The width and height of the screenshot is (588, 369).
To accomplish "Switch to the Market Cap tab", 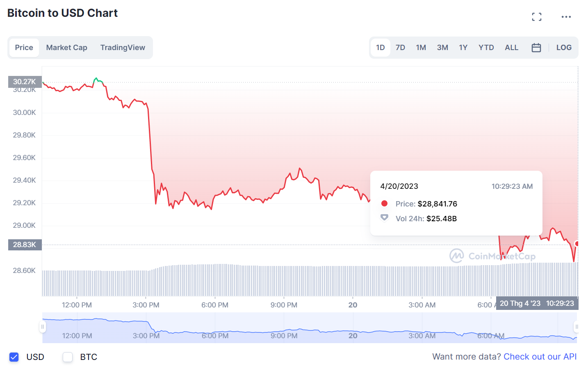I will (66, 48).
